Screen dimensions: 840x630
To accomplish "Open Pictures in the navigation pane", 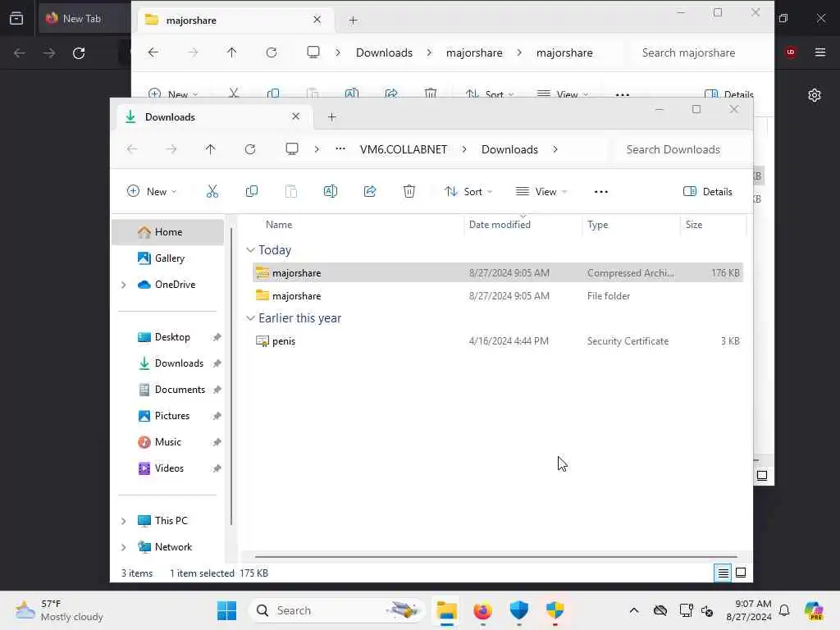I will [x=167, y=416].
